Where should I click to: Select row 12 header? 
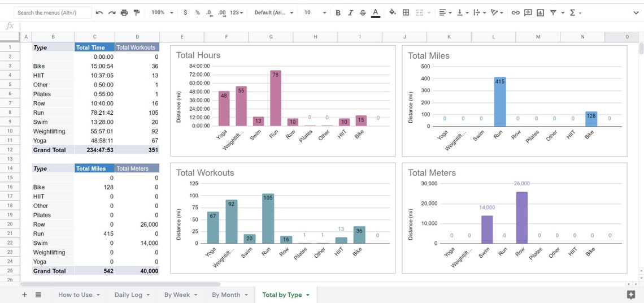[10, 150]
